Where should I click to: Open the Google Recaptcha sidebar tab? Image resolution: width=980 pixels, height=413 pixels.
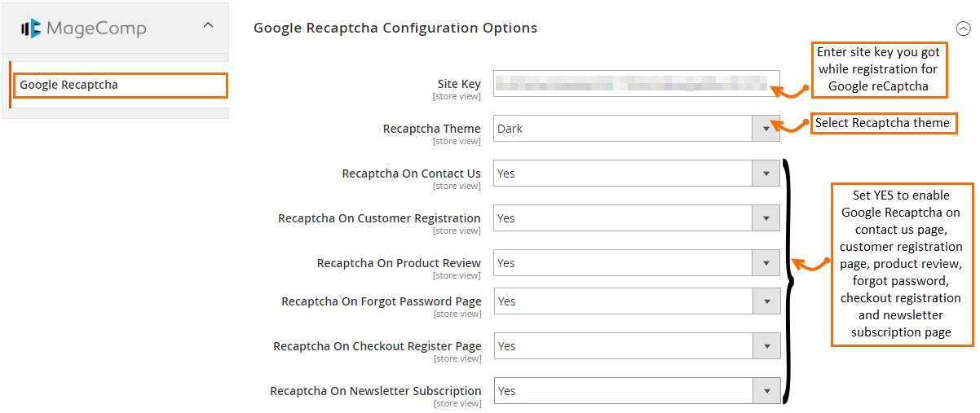pos(120,85)
